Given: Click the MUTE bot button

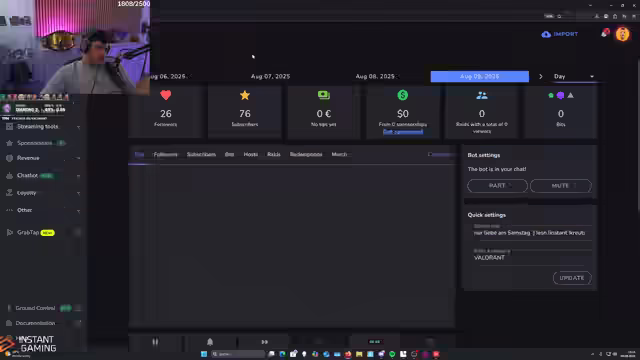Looking at the screenshot, I should (560, 186).
